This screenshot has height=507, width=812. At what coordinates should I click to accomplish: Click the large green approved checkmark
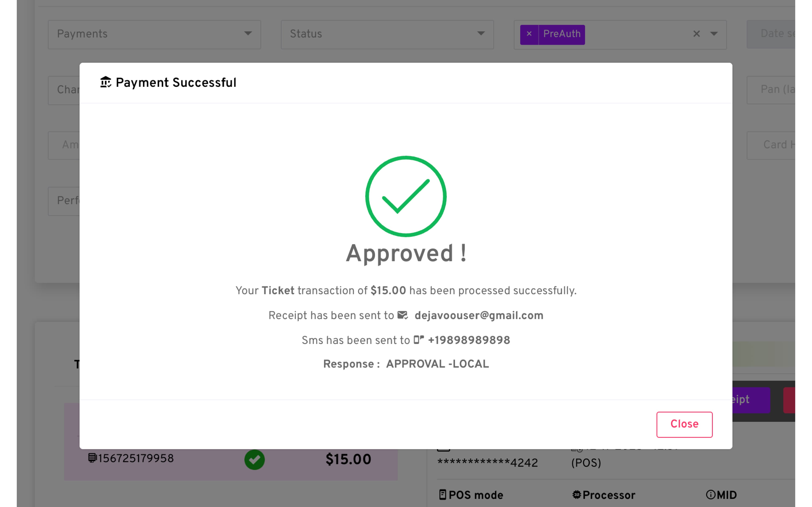pyautogui.click(x=406, y=196)
